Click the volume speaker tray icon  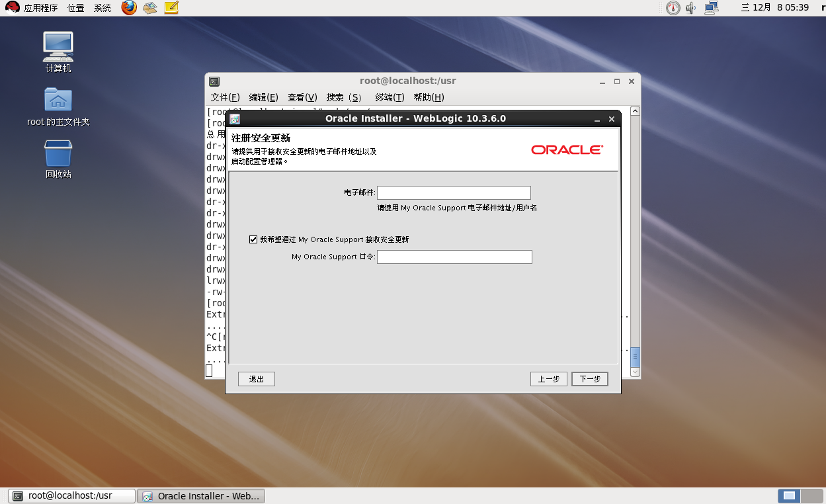(691, 8)
